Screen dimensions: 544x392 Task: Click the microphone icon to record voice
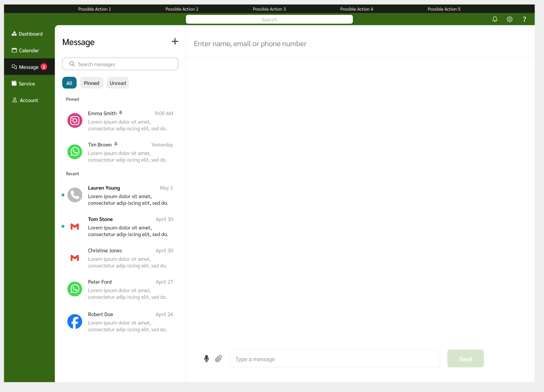(206, 359)
